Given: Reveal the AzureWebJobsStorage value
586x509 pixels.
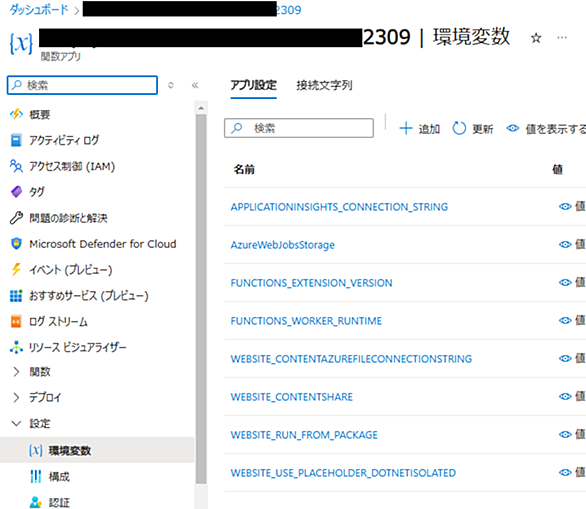Looking at the screenshot, I should pos(565,244).
